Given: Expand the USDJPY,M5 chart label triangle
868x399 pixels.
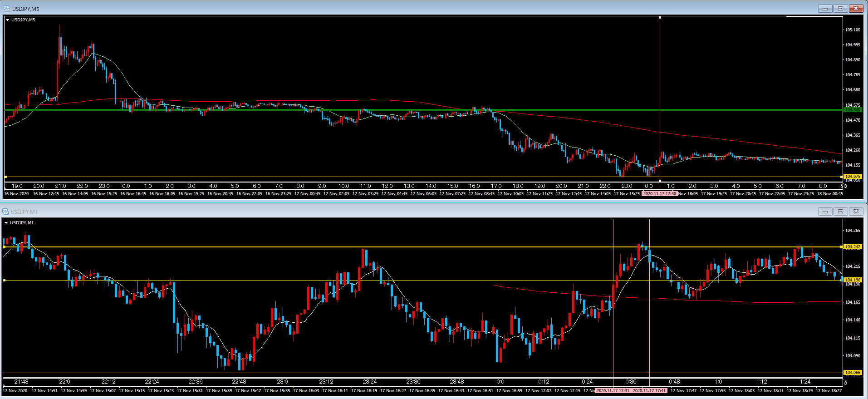Looking at the screenshot, I should click(x=7, y=20).
